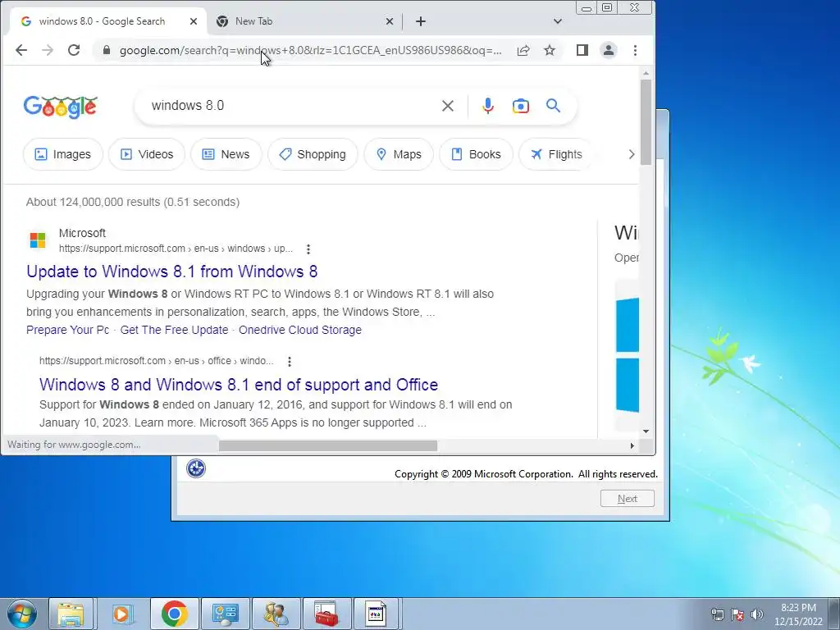Viewport: 840px width, 630px height.
Task: Click inside the Google search field
Action: click(290, 106)
